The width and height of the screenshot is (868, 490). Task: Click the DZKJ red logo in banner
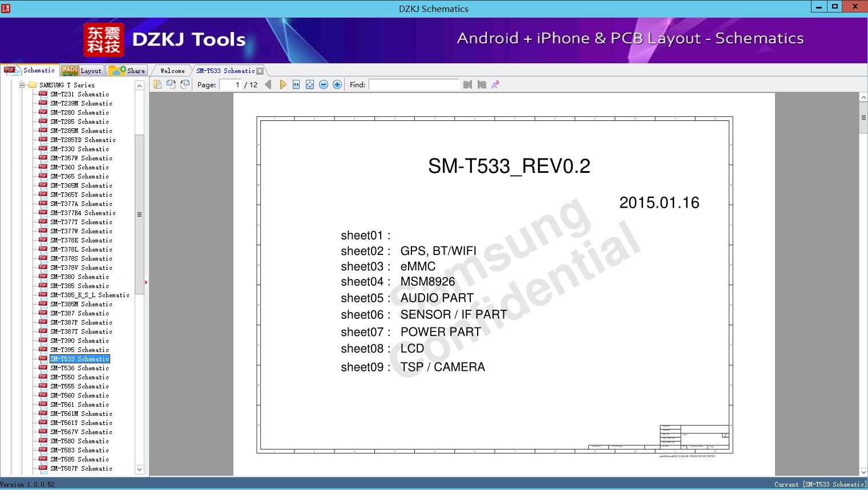(103, 40)
